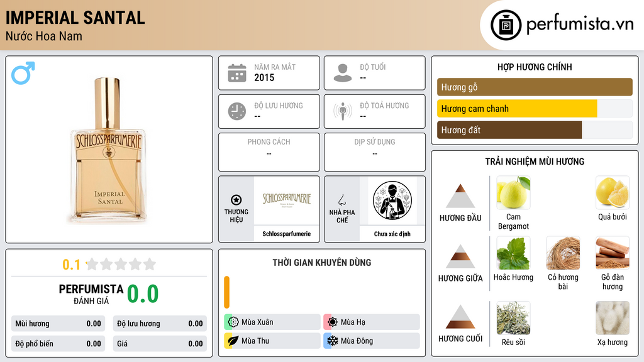Click the Dịp sử dụng card
644x362 pixels.
[x=375, y=152]
